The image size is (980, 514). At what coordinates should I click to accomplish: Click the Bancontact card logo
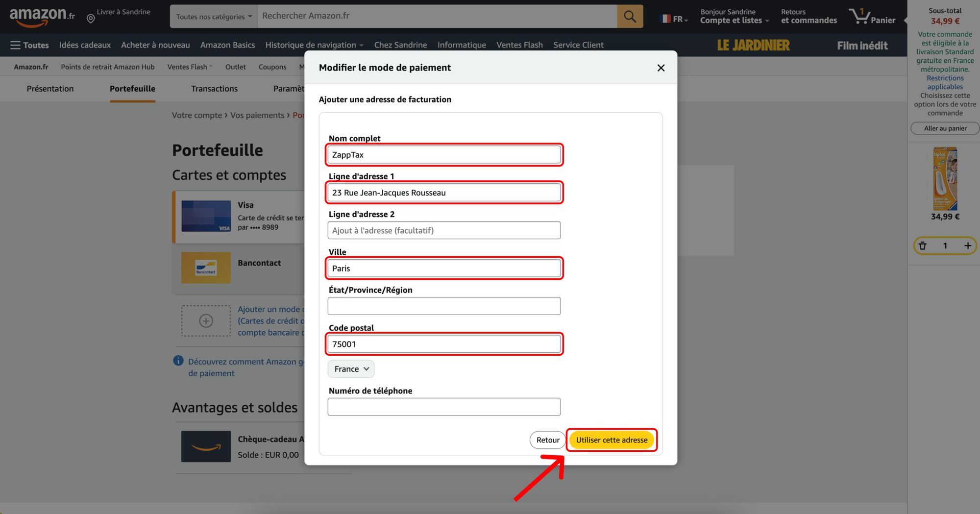206,268
